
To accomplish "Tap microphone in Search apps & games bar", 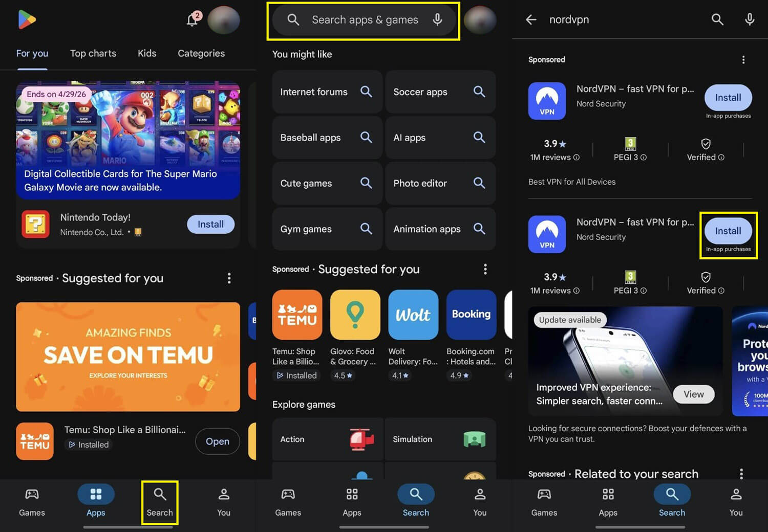I will click(437, 20).
